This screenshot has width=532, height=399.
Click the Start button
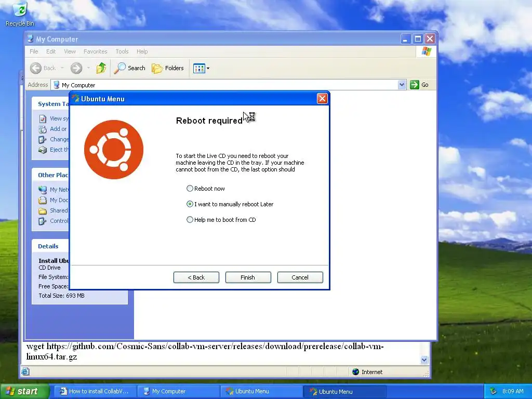[24, 391]
